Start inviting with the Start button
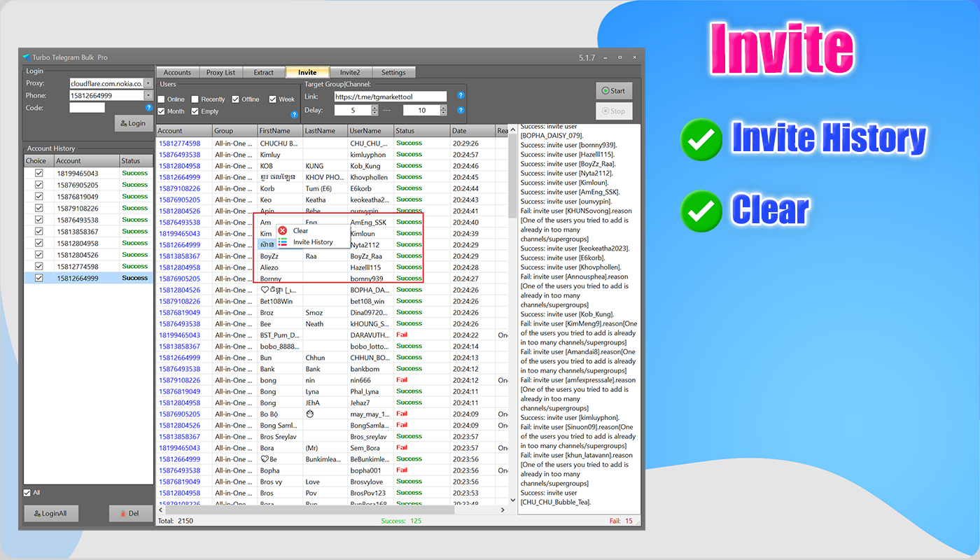This screenshot has width=980, height=560. tap(614, 91)
